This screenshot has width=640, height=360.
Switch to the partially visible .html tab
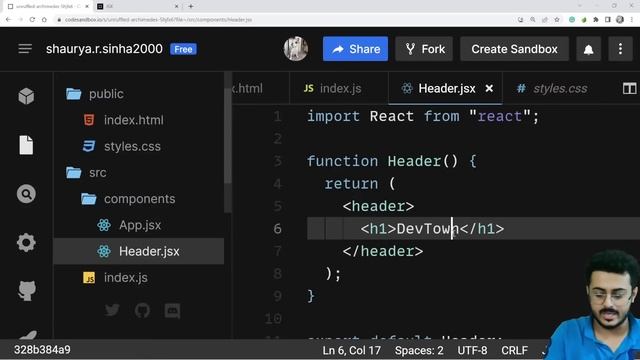tap(260, 88)
